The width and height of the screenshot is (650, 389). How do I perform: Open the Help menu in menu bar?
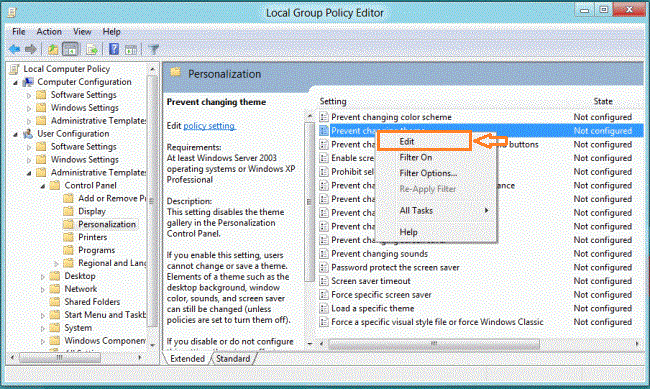pos(112,32)
